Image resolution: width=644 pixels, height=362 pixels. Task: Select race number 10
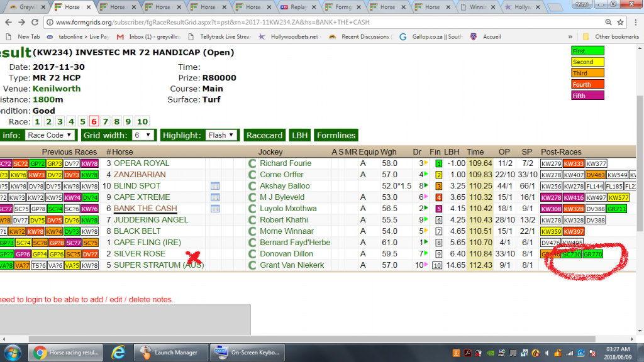142,121
